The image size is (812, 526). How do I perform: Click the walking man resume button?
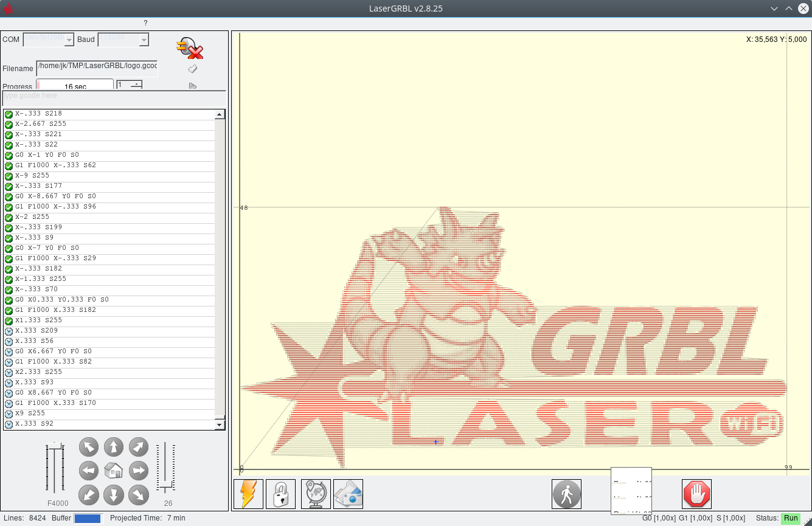coord(566,494)
